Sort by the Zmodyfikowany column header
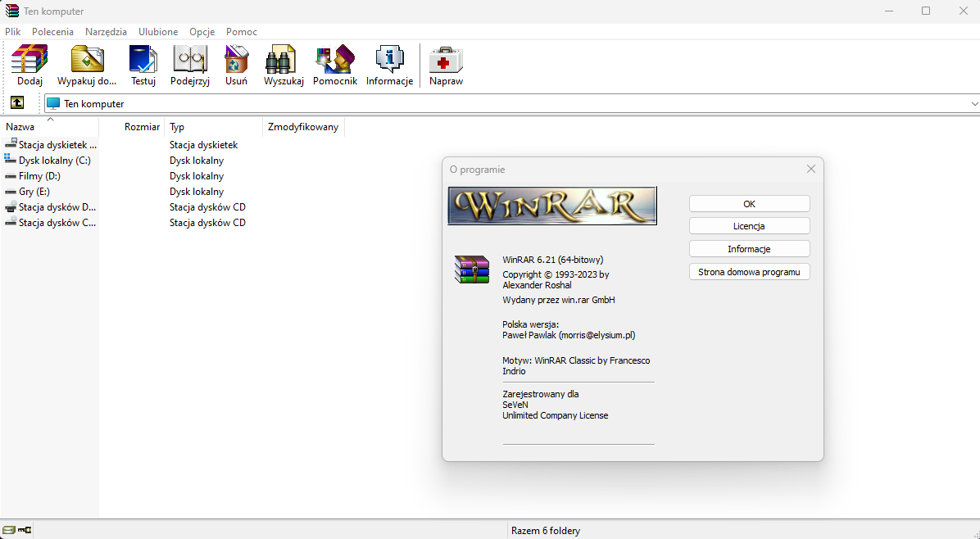Screen dimensions: 980x539 [x=303, y=127]
